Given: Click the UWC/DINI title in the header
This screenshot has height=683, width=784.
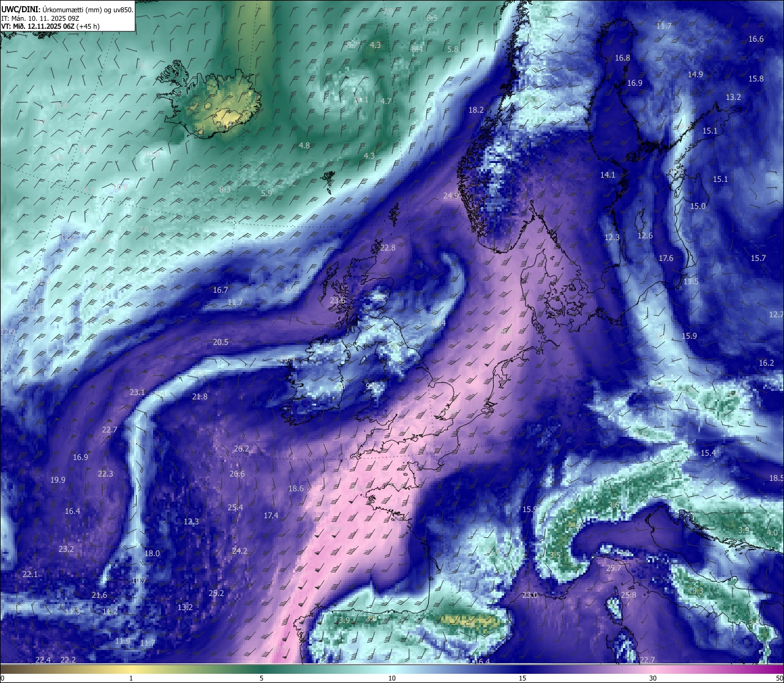Looking at the screenshot, I should pos(20,10).
